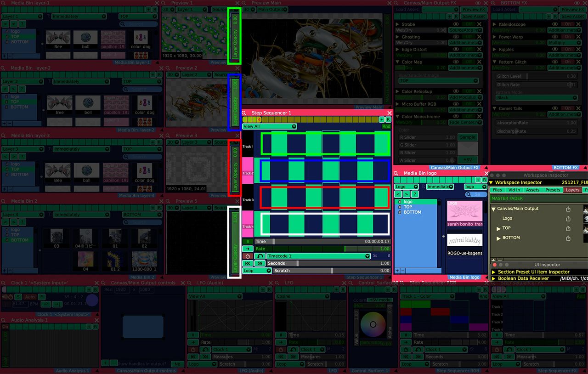
Task: Click the Rnd button in Step Sequencer 1
Action: pyautogui.click(x=386, y=126)
